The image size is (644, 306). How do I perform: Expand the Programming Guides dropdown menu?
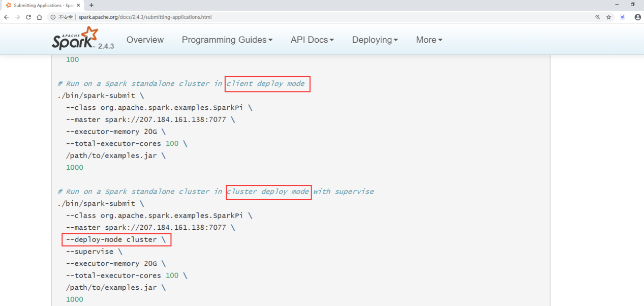coord(227,40)
